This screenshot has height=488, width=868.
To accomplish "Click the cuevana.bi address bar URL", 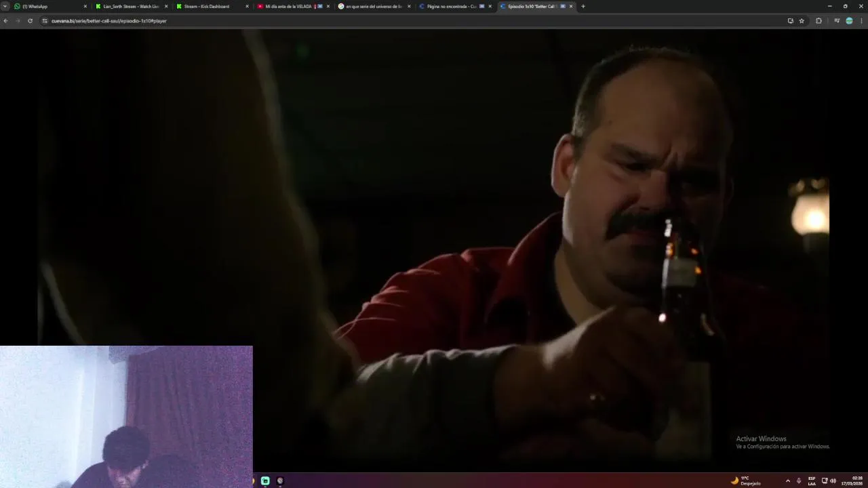I will pyautogui.click(x=108, y=21).
